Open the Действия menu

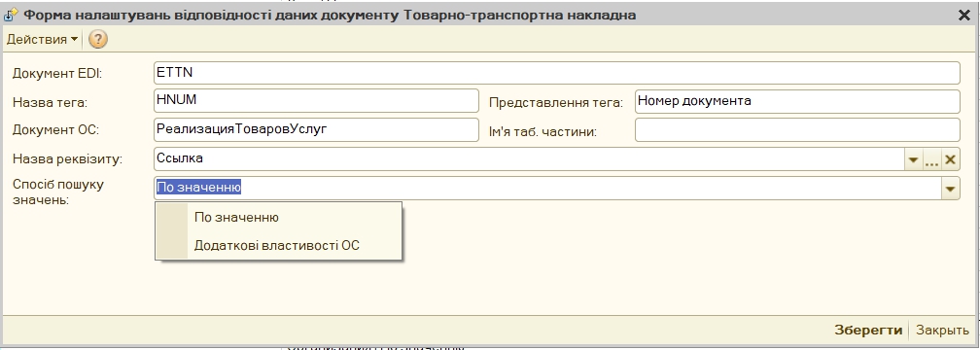coord(43,39)
